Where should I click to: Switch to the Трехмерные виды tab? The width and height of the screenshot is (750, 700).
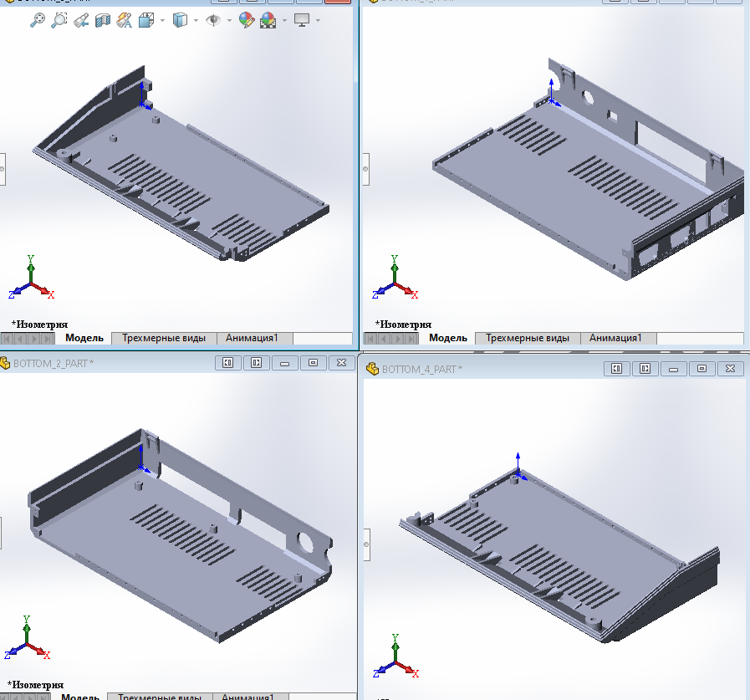point(164,338)
